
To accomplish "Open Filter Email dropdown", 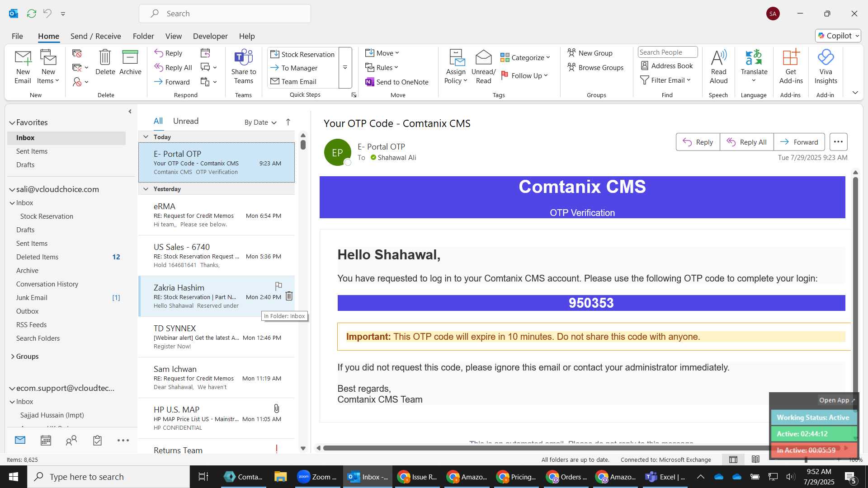I will coord(665,80).
